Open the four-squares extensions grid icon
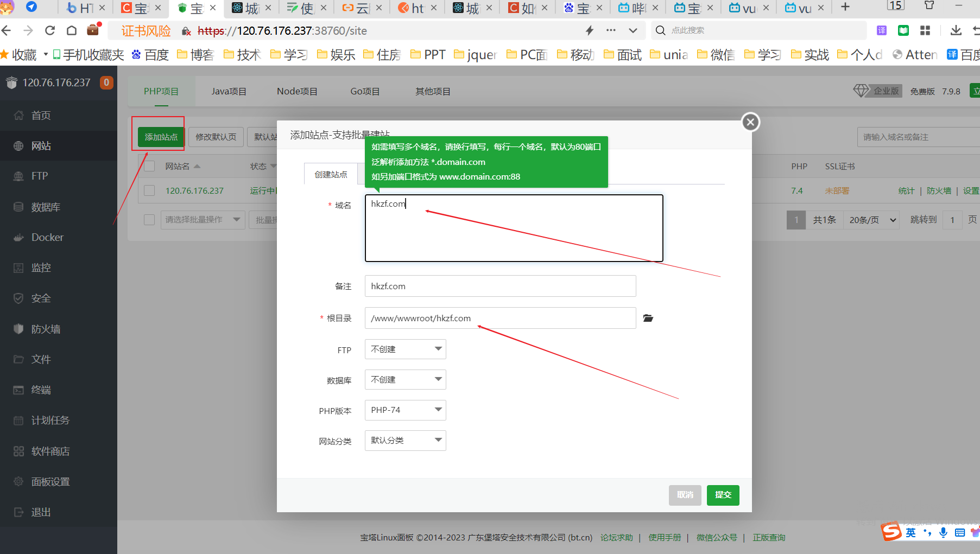 click(925, 30)
